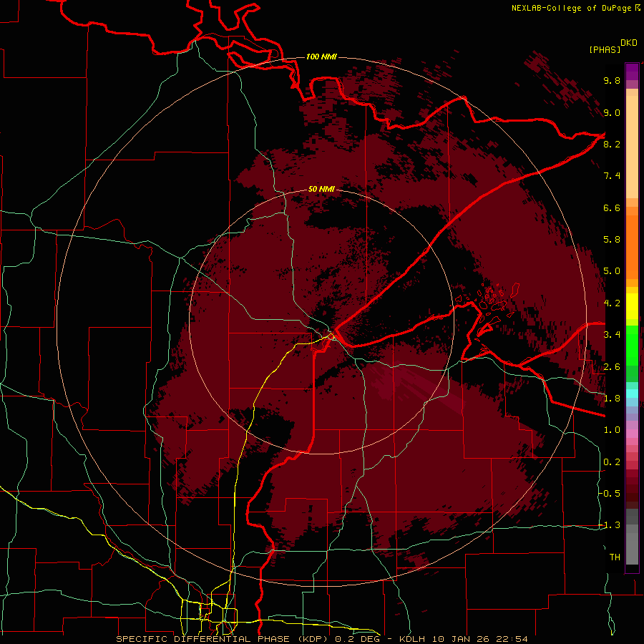Screen dimensions: 644x644
Task: Click the "50 NMI" range ring label
Action: [x=321, y=189]
